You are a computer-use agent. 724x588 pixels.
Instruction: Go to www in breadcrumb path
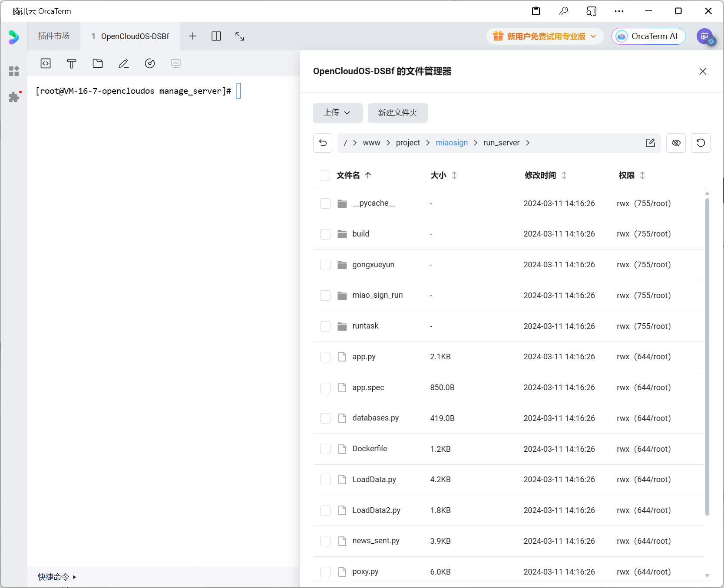[371, 143]
